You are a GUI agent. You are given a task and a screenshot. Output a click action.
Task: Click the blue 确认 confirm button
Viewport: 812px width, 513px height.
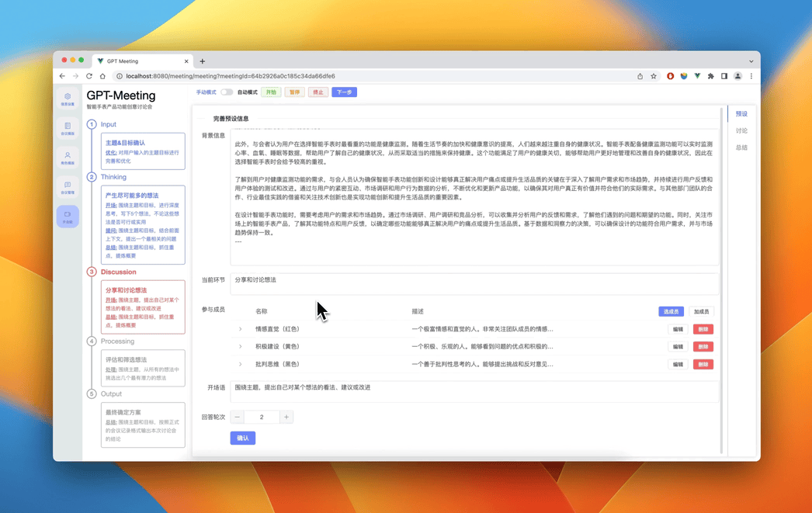point(243,438)
